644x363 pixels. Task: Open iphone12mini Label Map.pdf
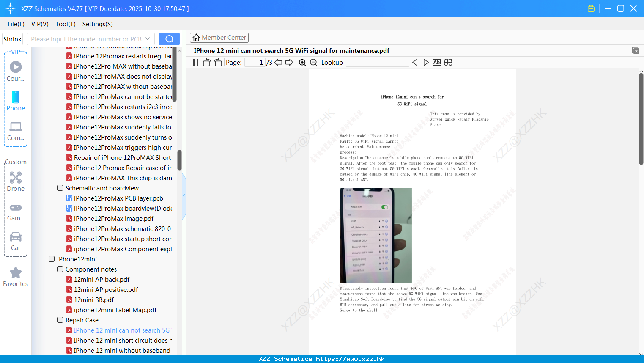[x=115, y=310]
